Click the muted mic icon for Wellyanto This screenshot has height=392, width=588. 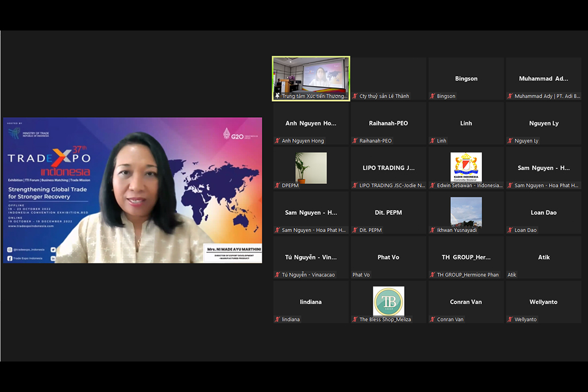(x=510, y=320)
